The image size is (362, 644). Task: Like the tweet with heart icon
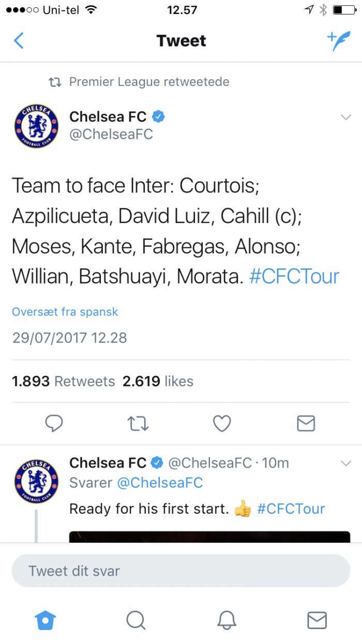tap(222, 424)
